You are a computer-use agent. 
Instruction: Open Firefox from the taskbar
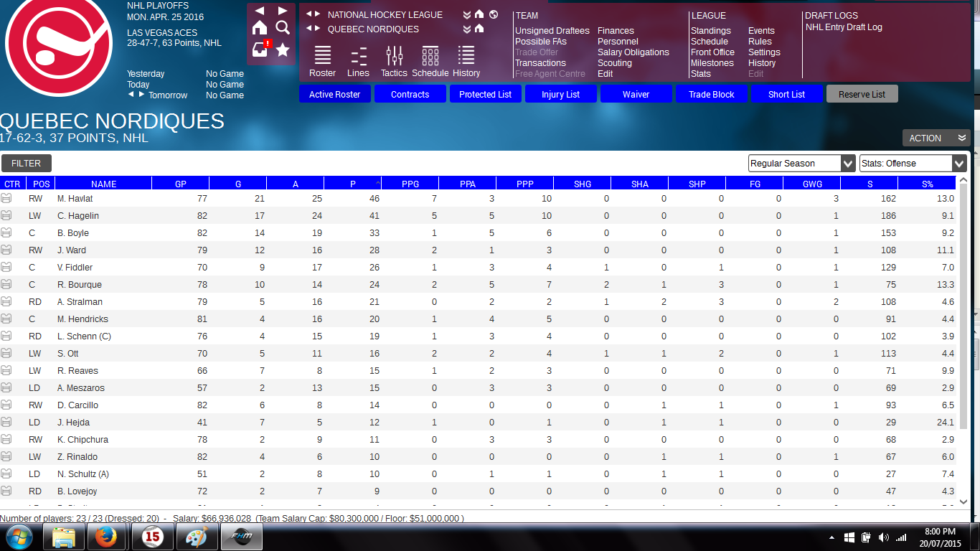[107, 537]
